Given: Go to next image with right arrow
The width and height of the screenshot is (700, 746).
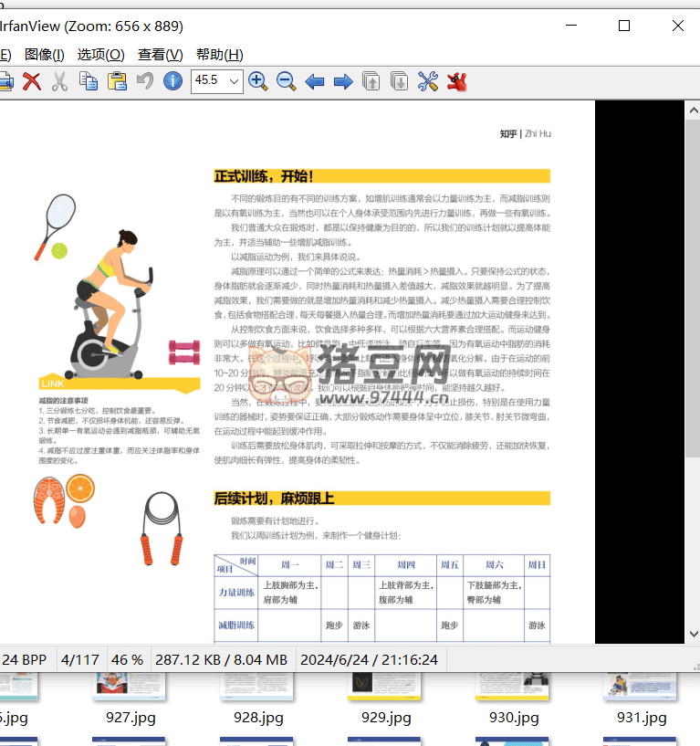Looking at the screenshot, I should (x=343, y=81).
